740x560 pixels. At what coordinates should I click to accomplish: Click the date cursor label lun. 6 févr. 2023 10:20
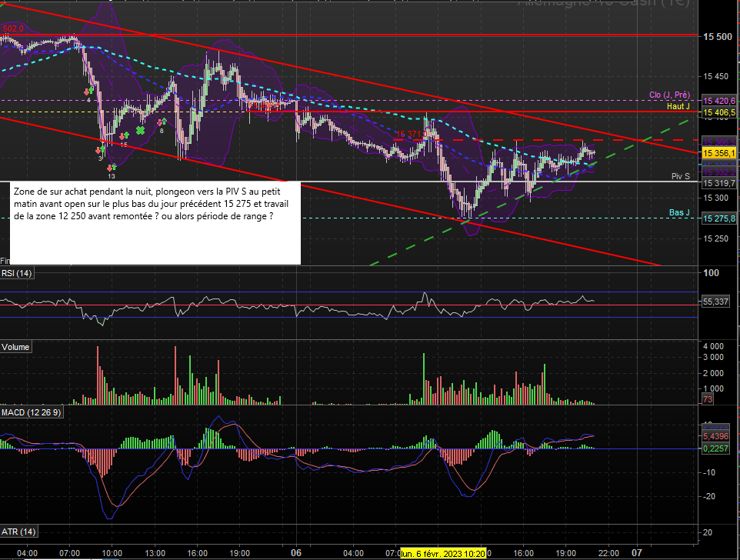tap(442, 553)
